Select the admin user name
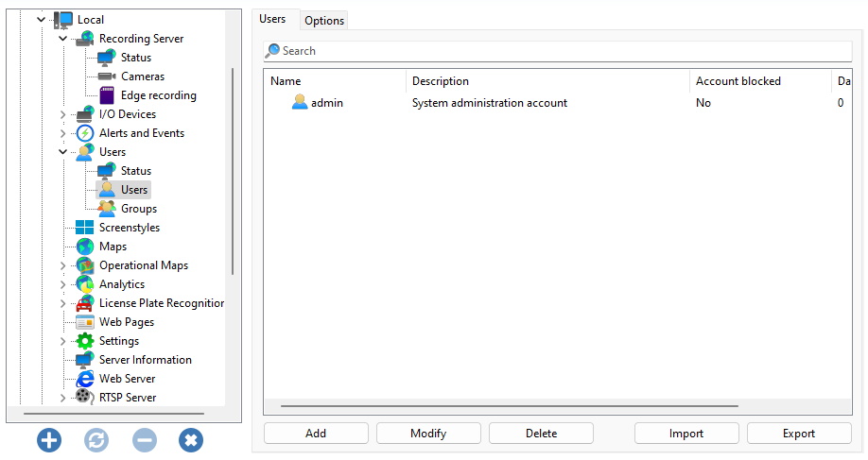Viewport: 868px width, 460px height. pyautogui.click(x=327, y=103)
